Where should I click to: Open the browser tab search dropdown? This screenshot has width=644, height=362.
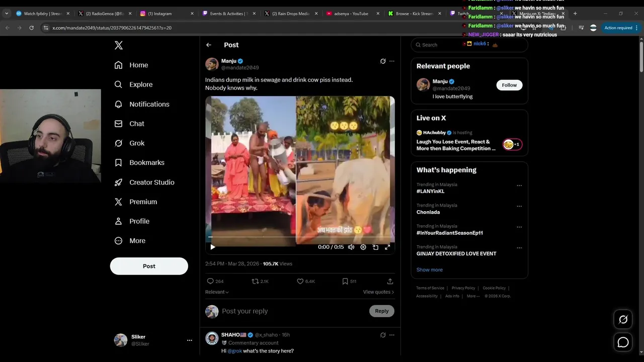(x=7, y=14)
